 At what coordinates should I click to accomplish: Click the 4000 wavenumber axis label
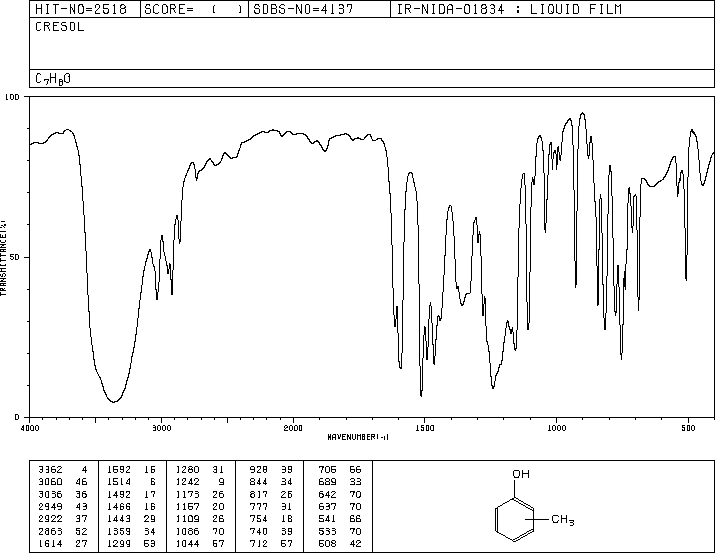click(30, 428)
